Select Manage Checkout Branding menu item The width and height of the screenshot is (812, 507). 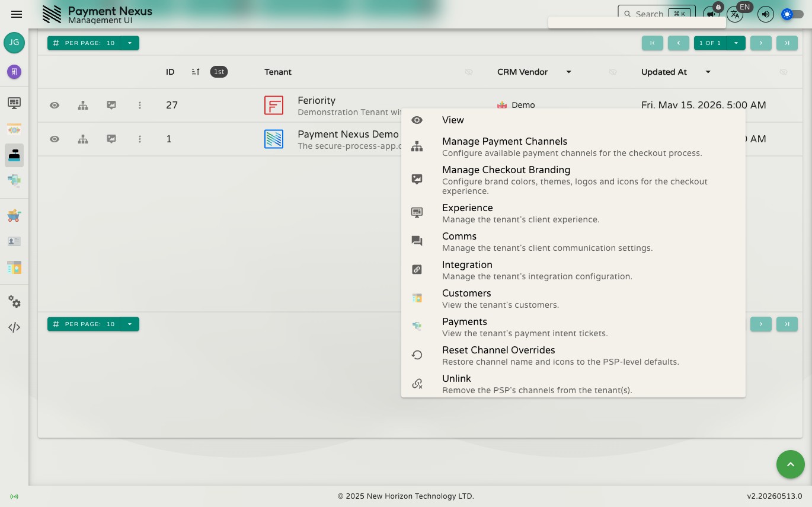coord(573,180)
